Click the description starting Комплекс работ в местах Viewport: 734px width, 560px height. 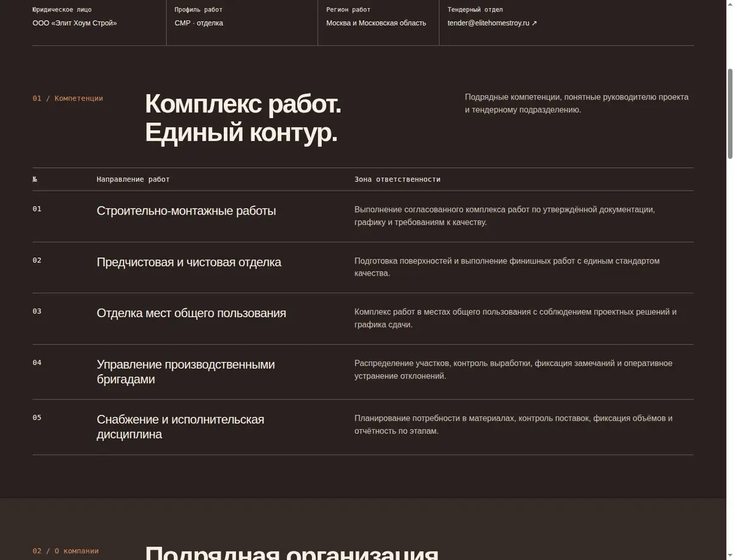[x=516, y=318]
